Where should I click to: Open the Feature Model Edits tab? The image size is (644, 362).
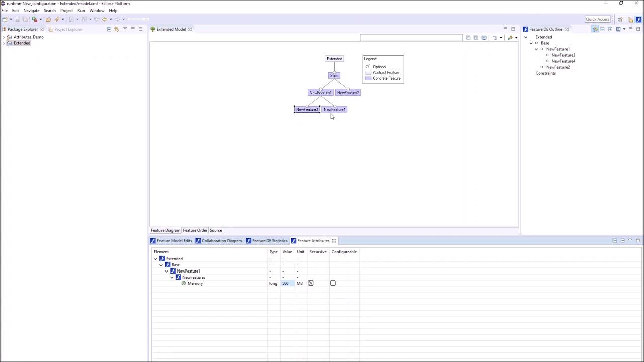172,241
